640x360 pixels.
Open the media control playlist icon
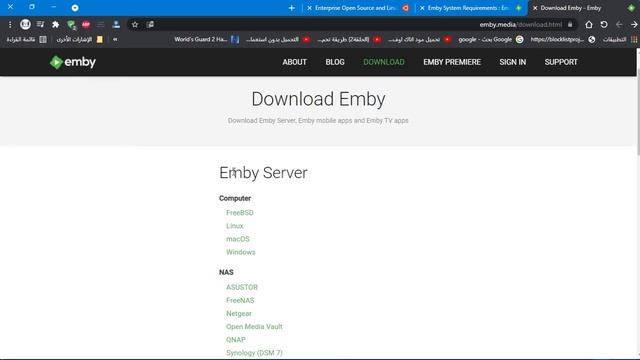tap(40, 24)
